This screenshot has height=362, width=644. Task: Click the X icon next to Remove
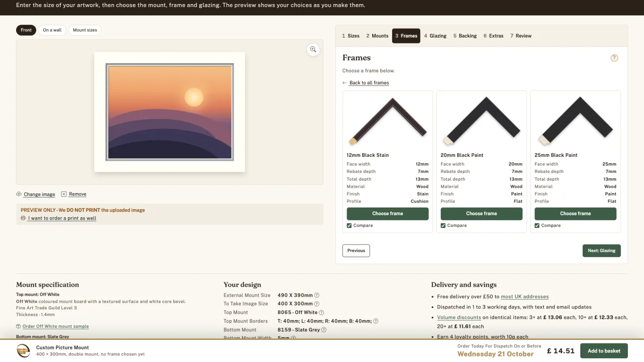pos(64,194)
